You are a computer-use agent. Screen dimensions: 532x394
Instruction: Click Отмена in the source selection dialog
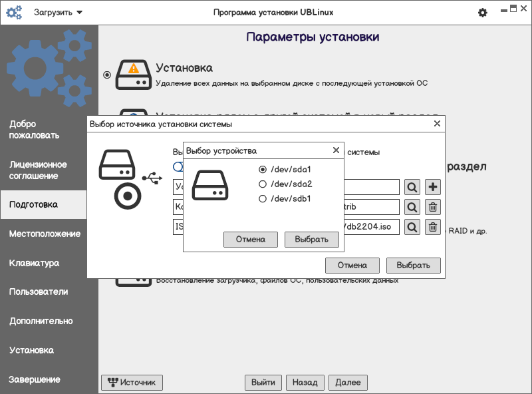pos(352,266)
